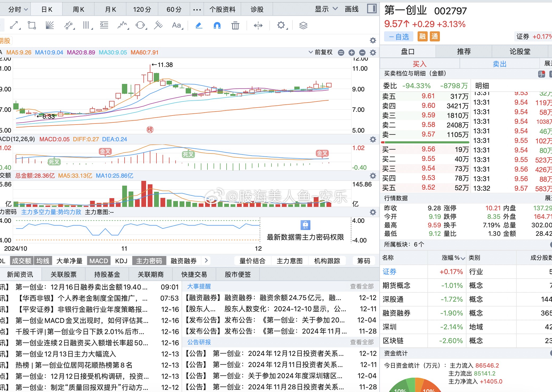Click the 榜 marker on the chart
The image size is (552, 392).
coord(150,130)
